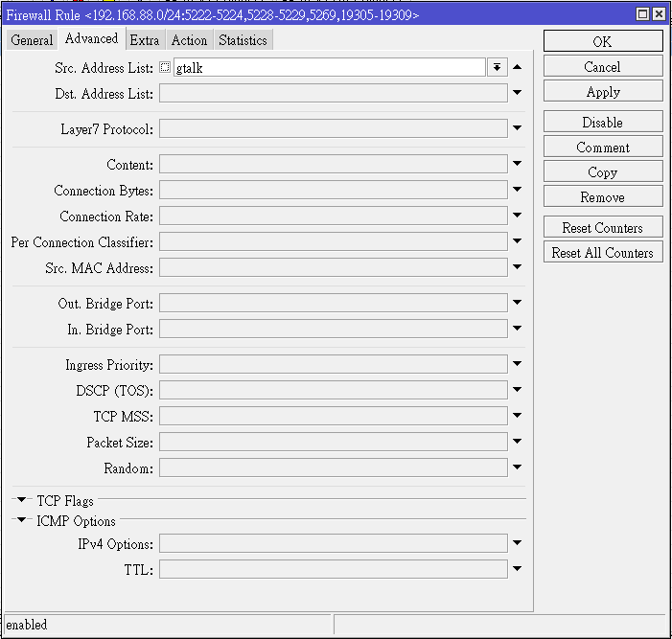Open the Extra tab
This screenshot has width=672, height=639.
click(x=145, y=40)
